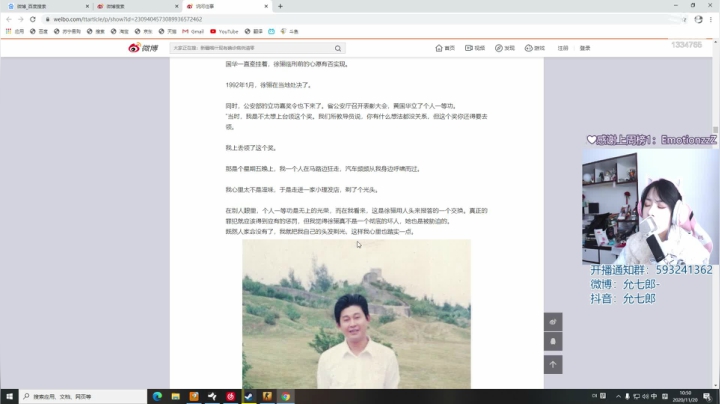
Task: Click the page vertical scrollbar thumb
Action: click(715, 130)
